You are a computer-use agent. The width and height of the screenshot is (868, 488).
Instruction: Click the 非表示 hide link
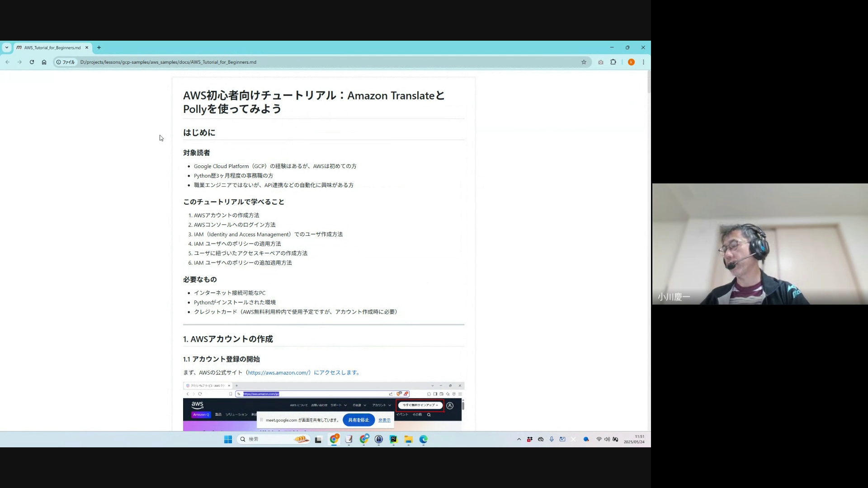[384, 420]
